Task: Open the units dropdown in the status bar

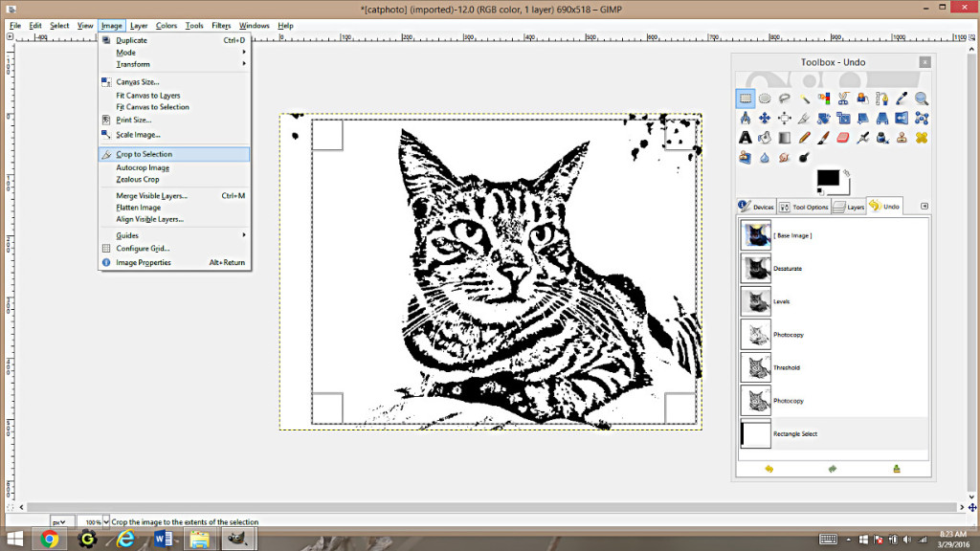Action: tap(58, 521)
